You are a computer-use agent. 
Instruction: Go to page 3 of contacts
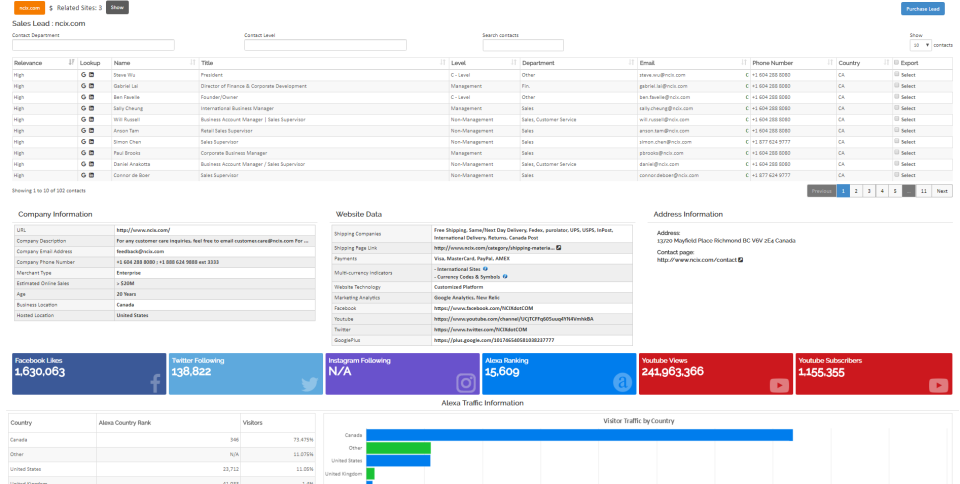click(x=869, y=191)
